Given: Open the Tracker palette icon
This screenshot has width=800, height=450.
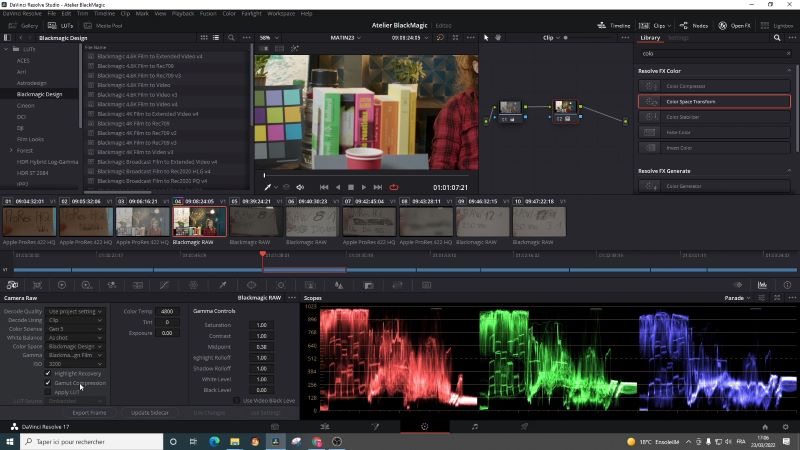Looking at the screenshot, I should pyautogui.click(x=281, y=285).
